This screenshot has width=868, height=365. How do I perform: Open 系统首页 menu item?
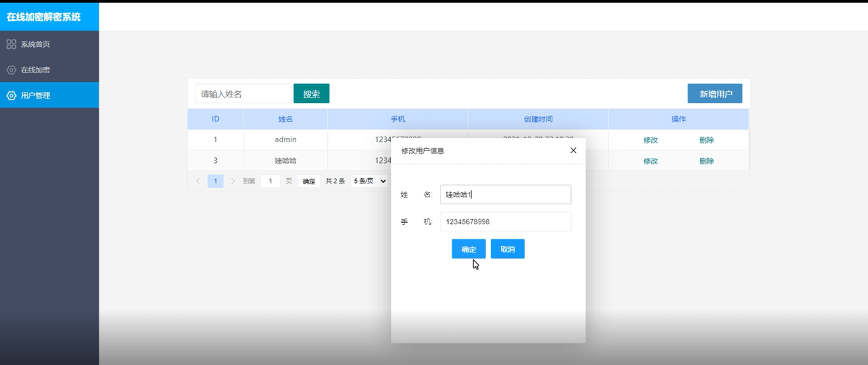(x=35, y=44)
